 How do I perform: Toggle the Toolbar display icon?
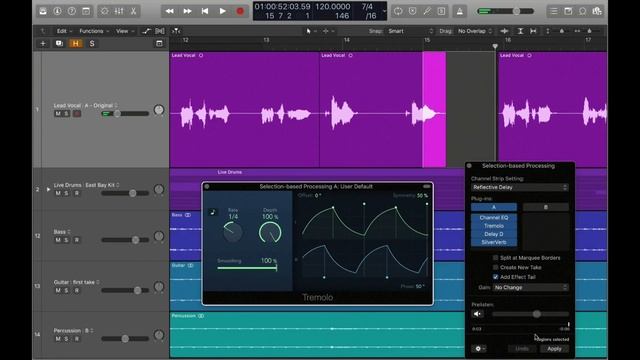point(86,11)
